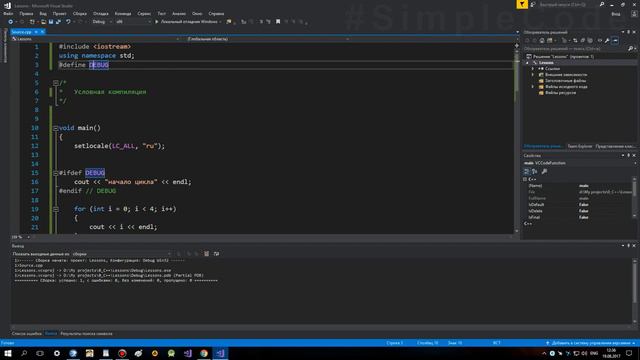The image size is (640, 360).
Task: Click Добавить в систему управления версиями
Action: pyautogui.click(x=590, y=343)
